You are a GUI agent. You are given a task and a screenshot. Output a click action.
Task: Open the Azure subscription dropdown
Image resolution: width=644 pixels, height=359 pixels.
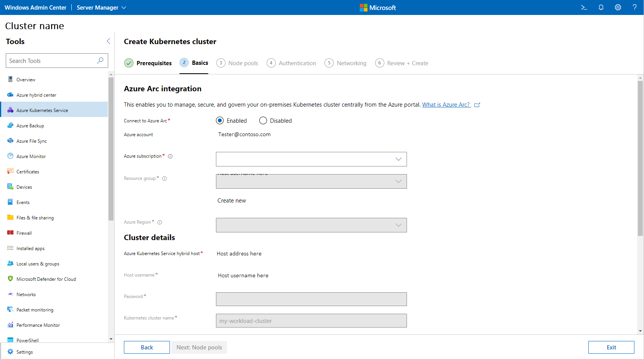311,159
